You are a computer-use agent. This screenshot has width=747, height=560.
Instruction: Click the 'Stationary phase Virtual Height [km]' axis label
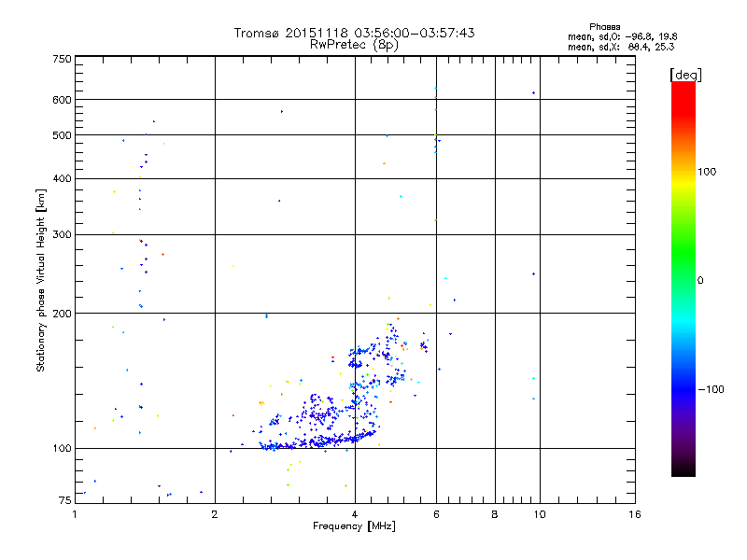tap(41, 280)
